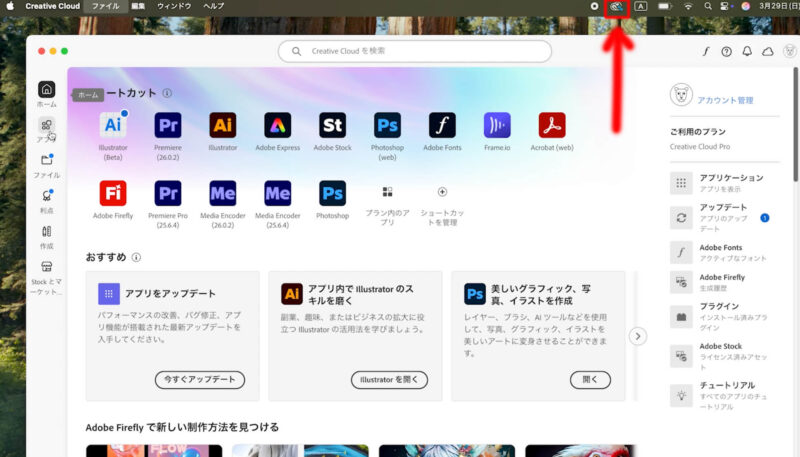The image size is (800, 457).
Task: Open Adobe Stock in right panel
Action: click(724, 356)
